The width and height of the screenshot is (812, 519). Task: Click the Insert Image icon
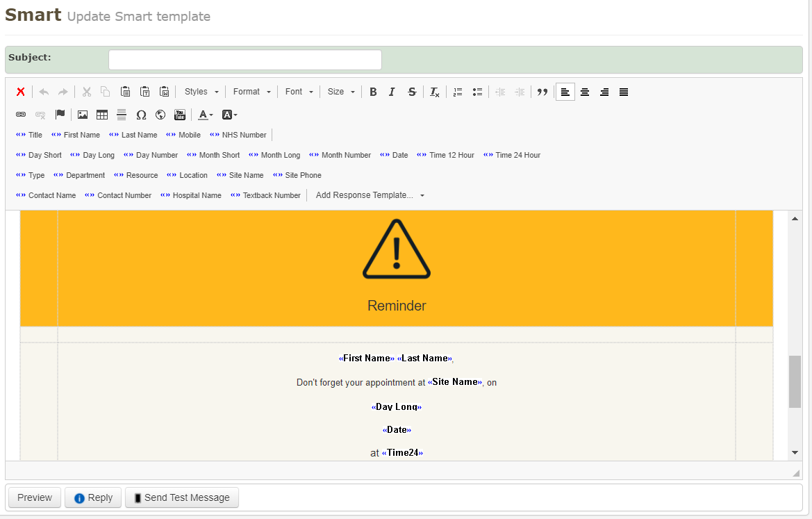pos(83,115)
